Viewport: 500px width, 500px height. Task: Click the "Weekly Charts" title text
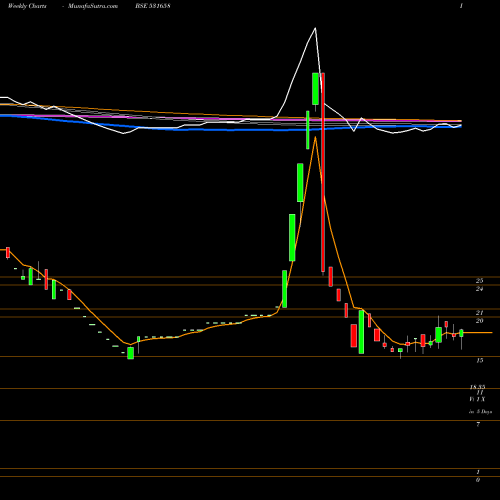click(27, 6)
